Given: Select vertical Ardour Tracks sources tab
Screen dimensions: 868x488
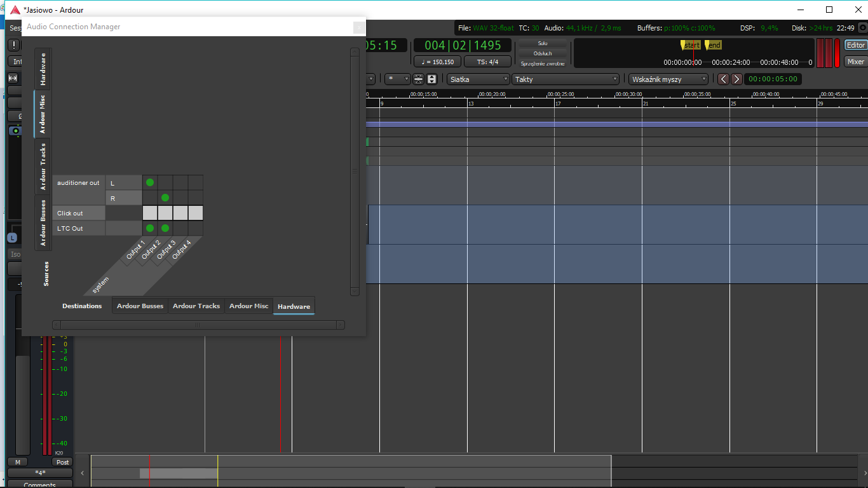Looking at the screenshot, I should click(43, 166).
